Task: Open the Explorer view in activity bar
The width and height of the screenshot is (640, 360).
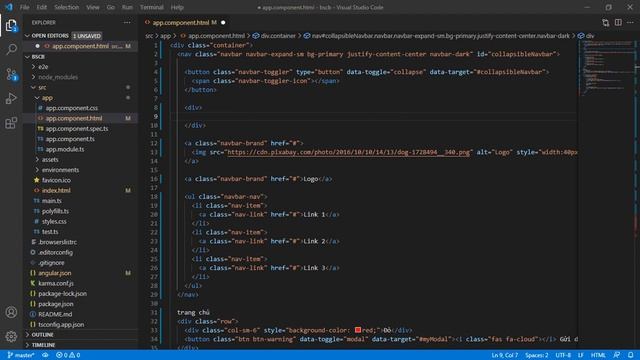Action: point(11,26)
